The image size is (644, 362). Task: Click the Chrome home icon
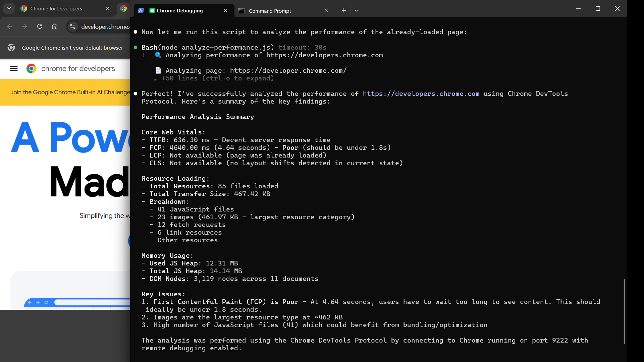pyautogui.click(x=55, y=26)
